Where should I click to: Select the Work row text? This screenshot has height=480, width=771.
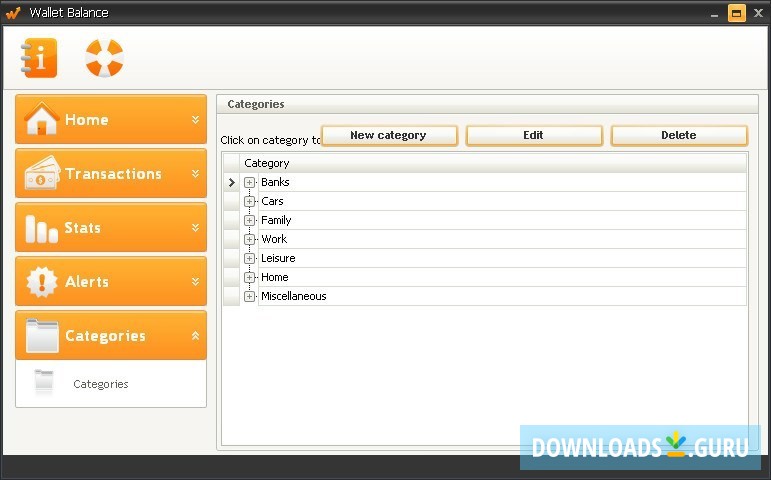click(274, 239)
